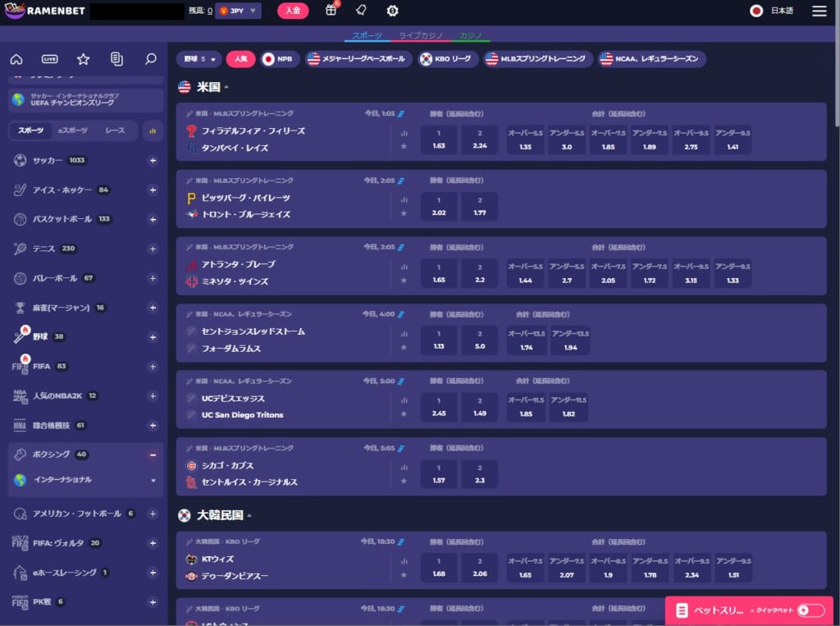The height and width of the screenshot is (626, 840).
Task: Expand the サッカー category
Action: [153, 160]
